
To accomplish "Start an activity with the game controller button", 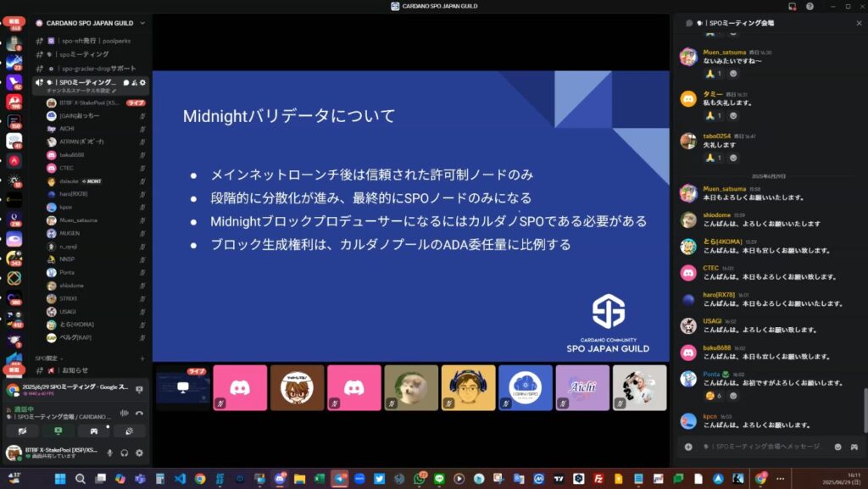I will pyautogui.click(x=93, y=431).
